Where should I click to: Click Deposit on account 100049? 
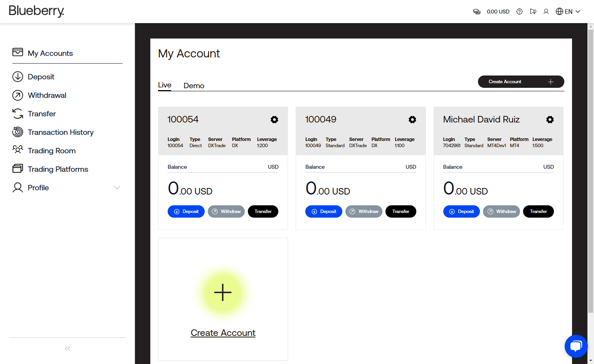click(324, 211)
